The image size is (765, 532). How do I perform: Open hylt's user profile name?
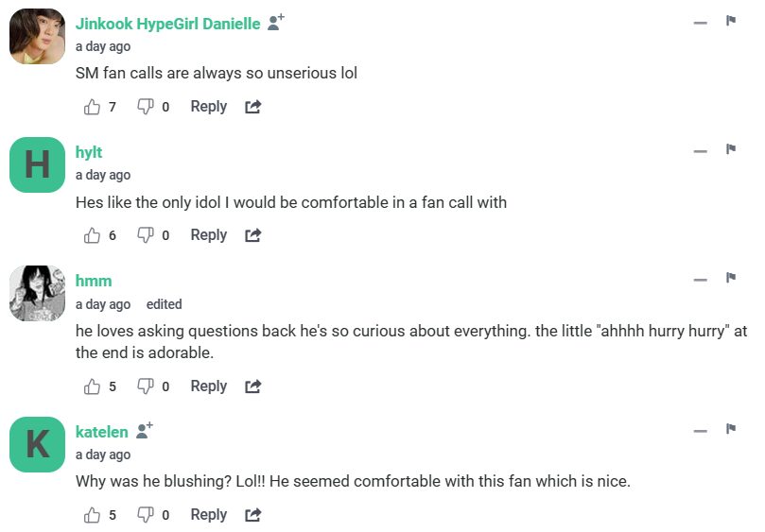pos(89,152)
